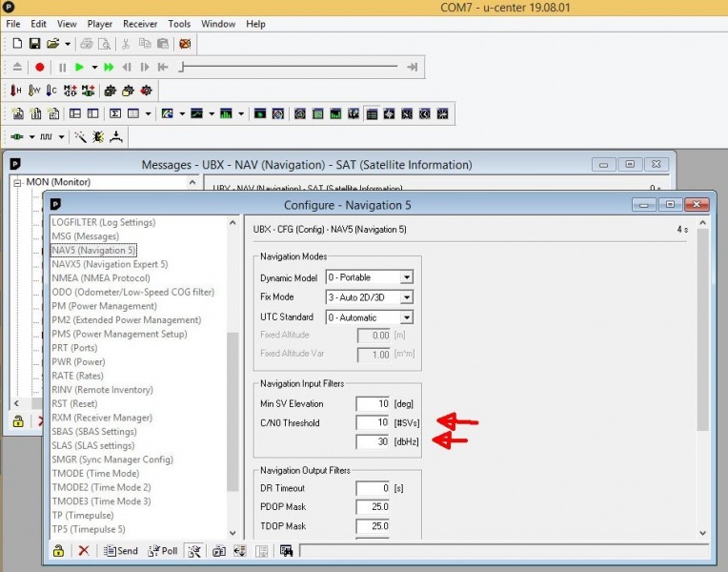Open the Player menu
The image size is (728, 572).
pos(100,24)
